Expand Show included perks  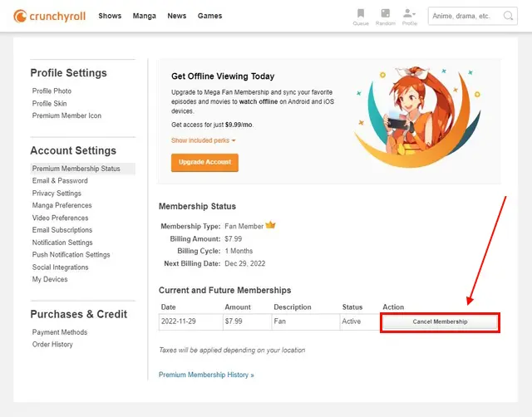203,140
